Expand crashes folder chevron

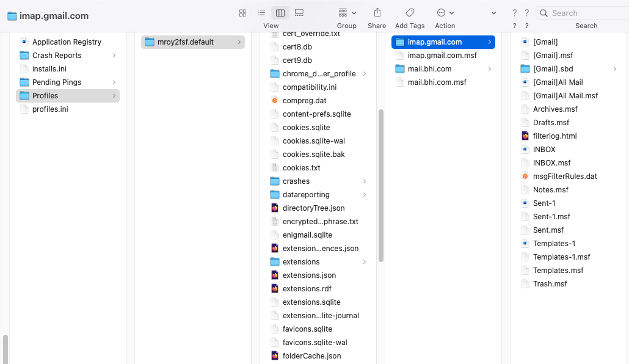coord(364,181)
